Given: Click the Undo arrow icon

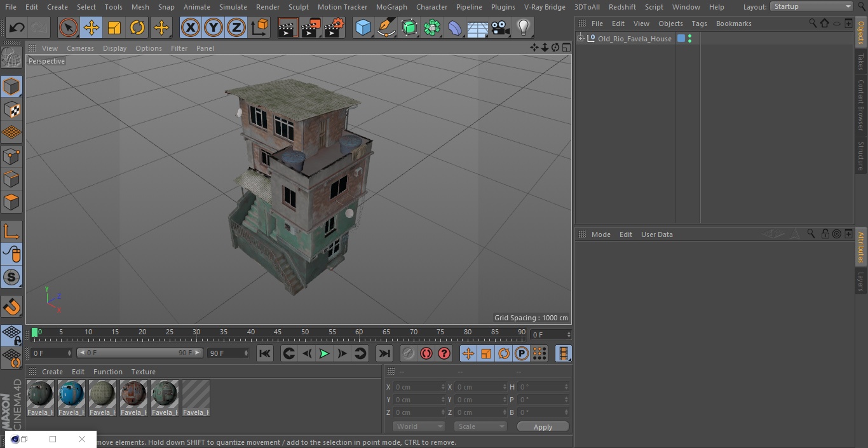Looking at the screenshot, I should (17, 27).
